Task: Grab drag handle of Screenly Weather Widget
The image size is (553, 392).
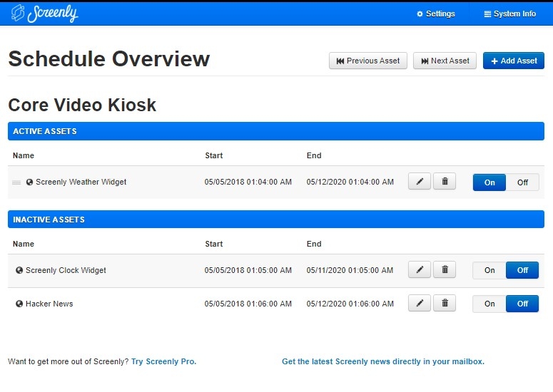Action: [16, 182]
